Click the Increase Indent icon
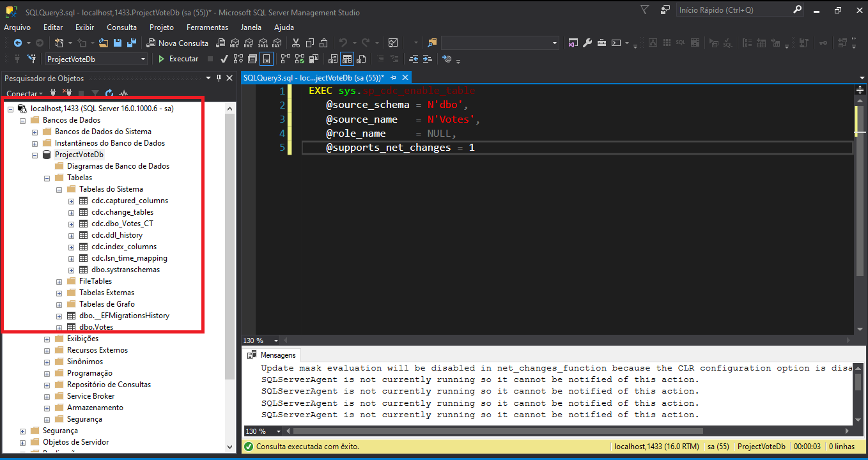Viewport: 868px width, 460px height. pyautogui.click(x=426, y=59)
